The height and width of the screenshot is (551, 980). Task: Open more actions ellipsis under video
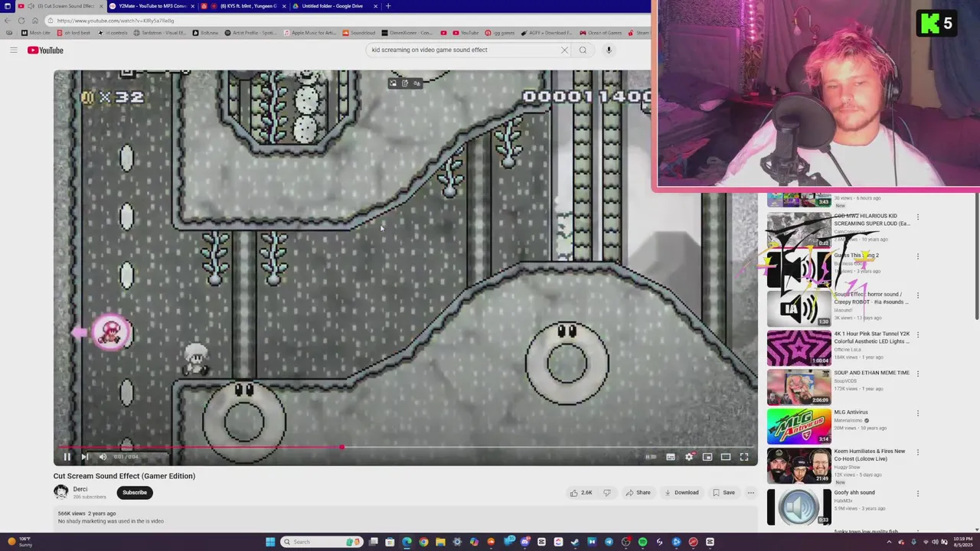tap(751, 493)
